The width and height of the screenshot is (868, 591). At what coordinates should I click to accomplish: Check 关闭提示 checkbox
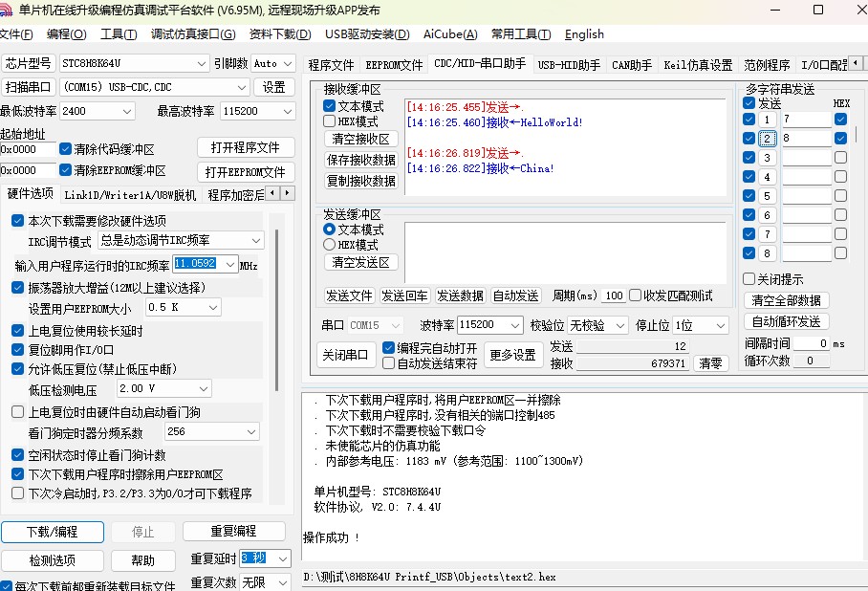coord(749,278)
